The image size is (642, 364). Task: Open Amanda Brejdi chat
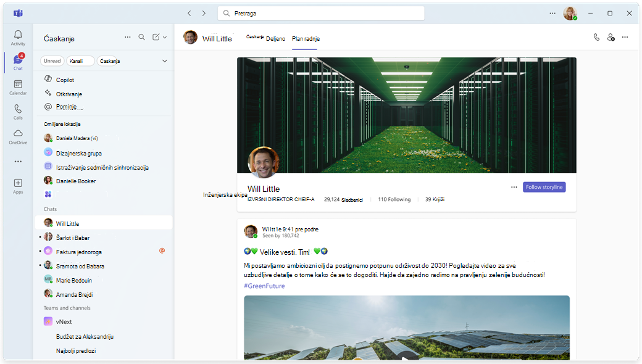click(104, 294)
